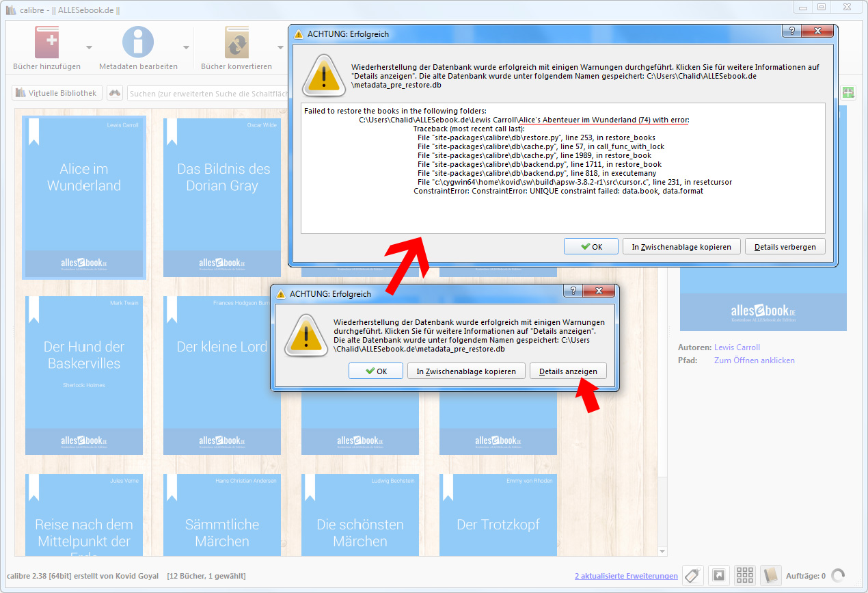
Task: Click In Zwischenablage kopieren in traceback dialog
Action: [x=681, y=247]
